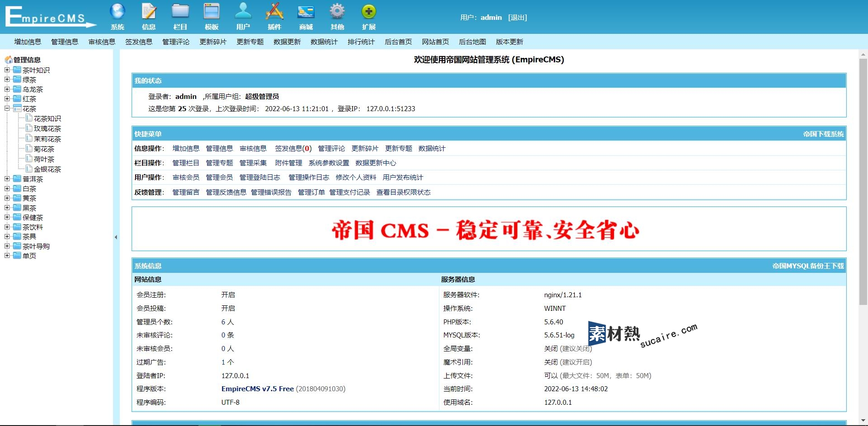Click the 白茶 folder icon

coord(17,188)
